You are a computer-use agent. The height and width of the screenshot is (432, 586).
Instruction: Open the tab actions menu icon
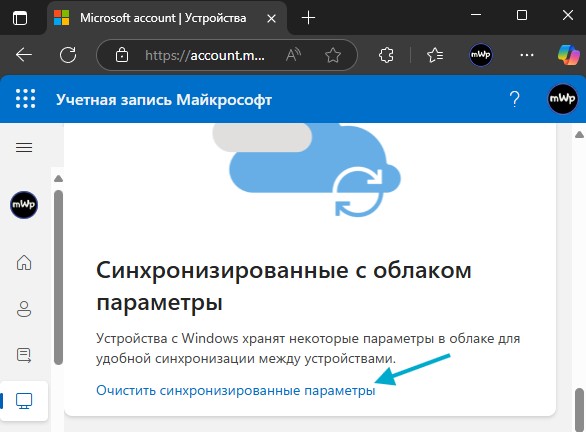point(20,18)
